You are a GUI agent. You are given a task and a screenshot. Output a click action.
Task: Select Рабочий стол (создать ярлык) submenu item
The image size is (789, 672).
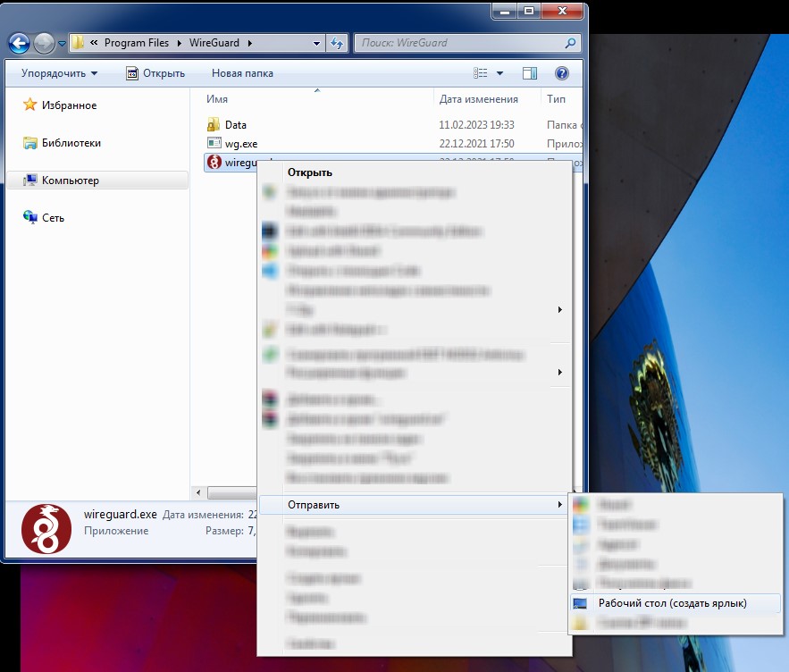(x=672, y=603)
